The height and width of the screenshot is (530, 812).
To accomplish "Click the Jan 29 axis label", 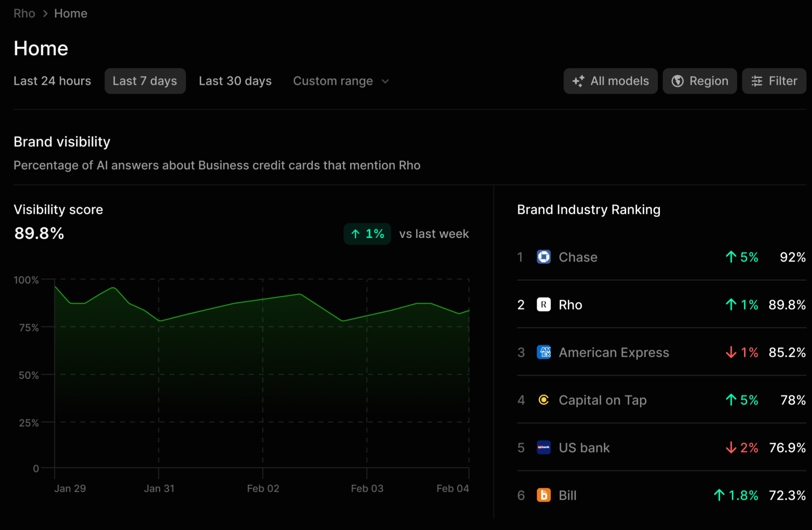I will tap(70, 488).
